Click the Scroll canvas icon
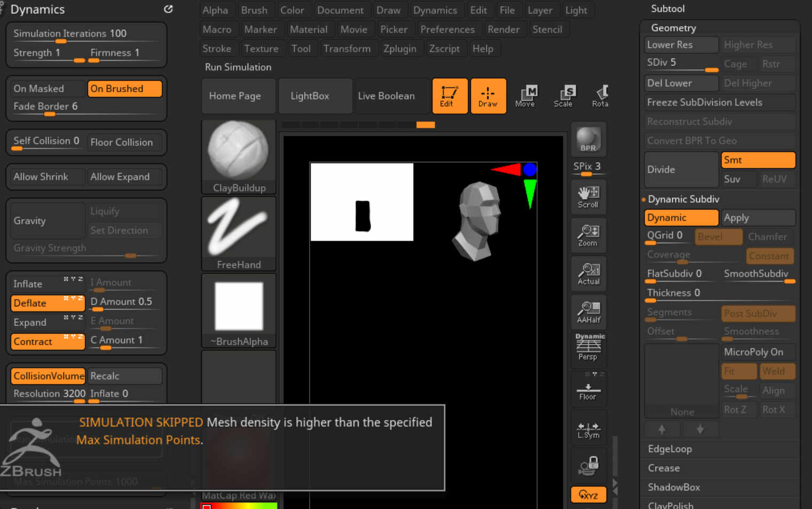Viewport: 812px width, 509px height. click(x=588, y=197)
